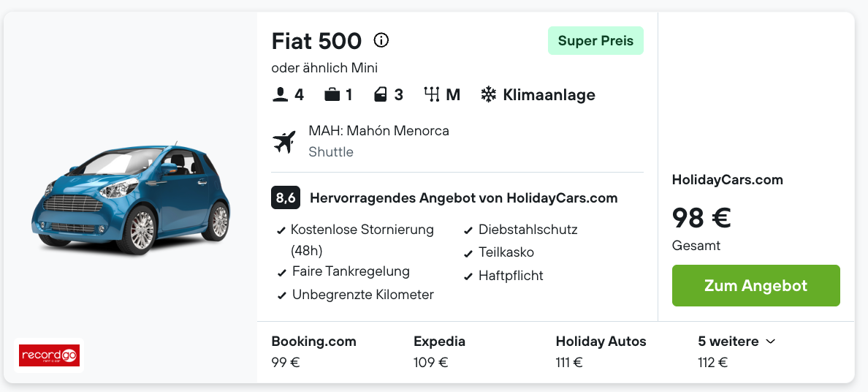
Task: Select the Holiday Autos 111 € offer
Action: point(601,352)
